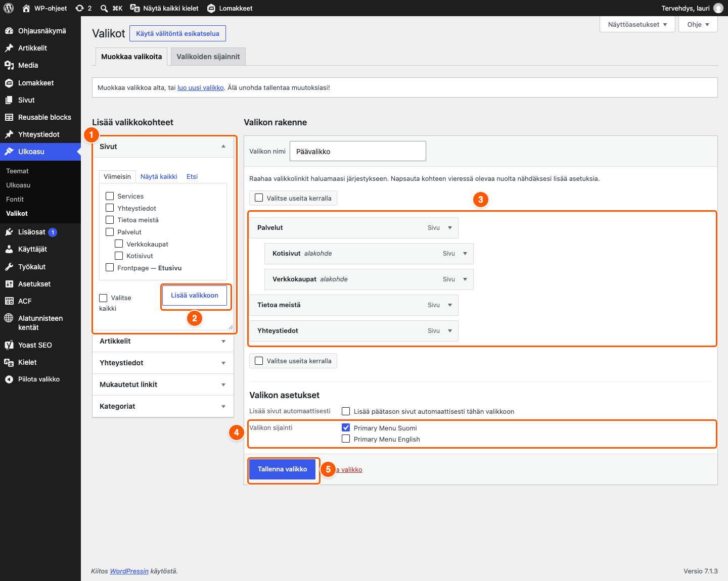Click the Yoast SEO icon
Viewport: 728px width, 581px height.
point(9,345)
